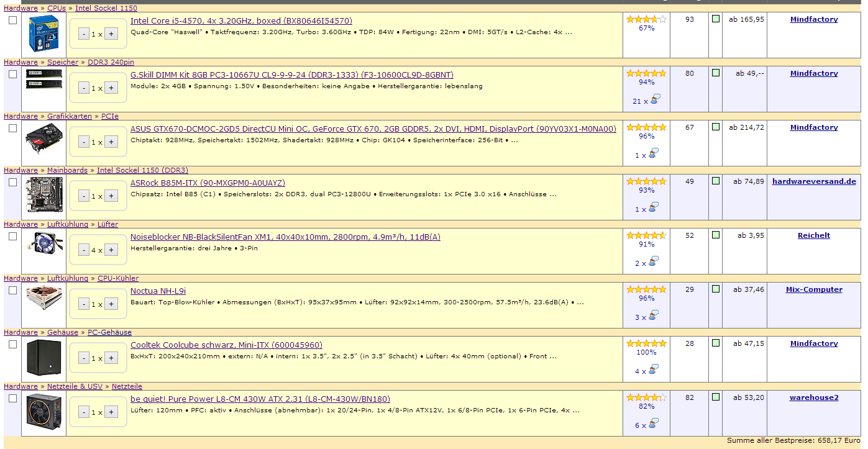
Task: Click green availability square for ASRock B85M-ITX
Action: [x=716, y=181]
